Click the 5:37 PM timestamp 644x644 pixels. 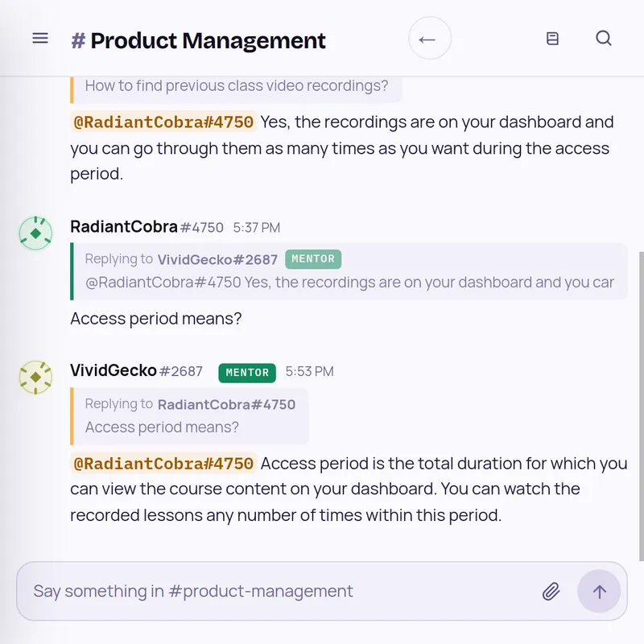click(257, 228)
